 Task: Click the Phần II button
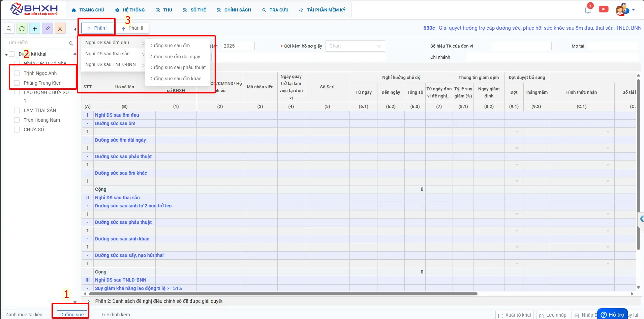click(x=132, y=28)
